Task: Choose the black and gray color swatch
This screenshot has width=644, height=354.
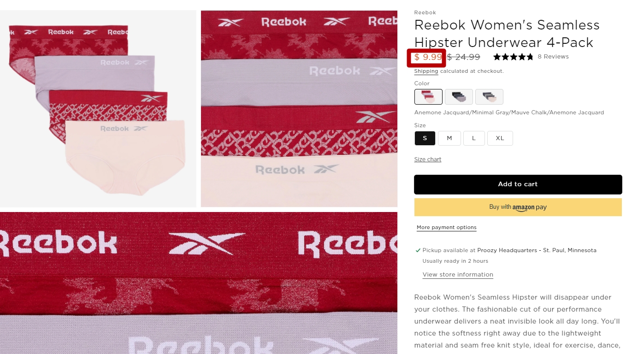Action: tap(459, 97)
